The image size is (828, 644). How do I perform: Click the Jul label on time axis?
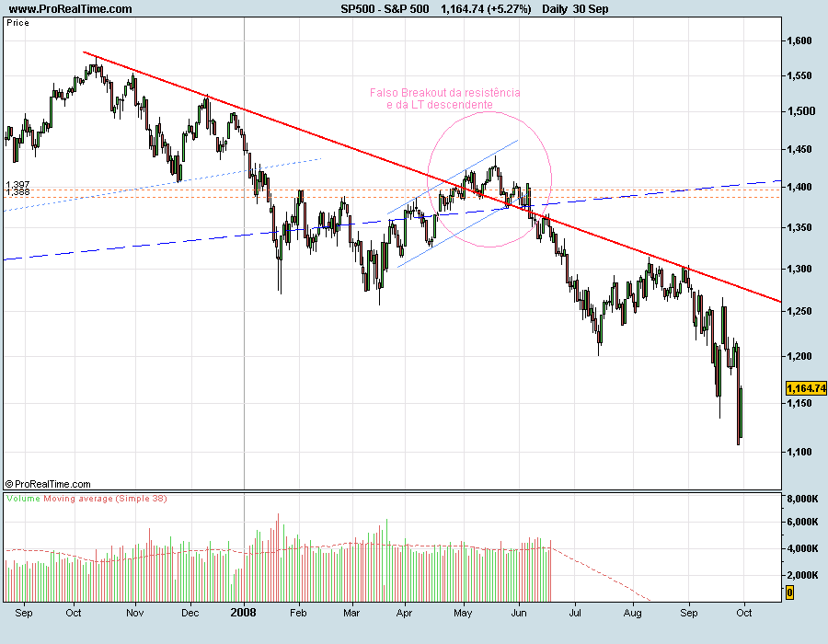point(574,613)
